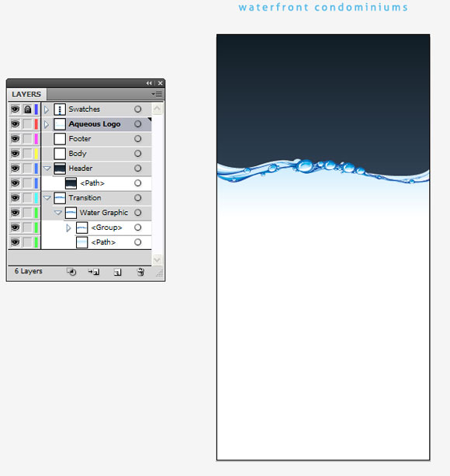Click the Layers panel scroll down arrow
The height and width of the screenshot is (476, 450).
coord(157,260)
